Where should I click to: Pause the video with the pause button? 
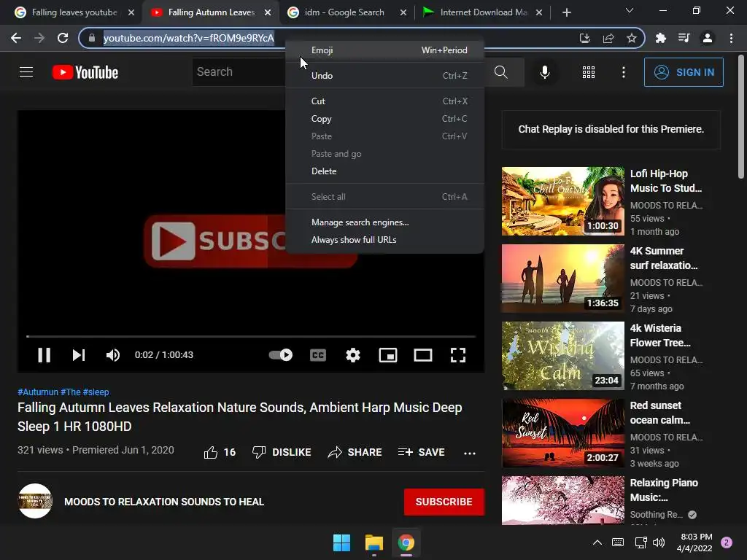click(44, 355)
